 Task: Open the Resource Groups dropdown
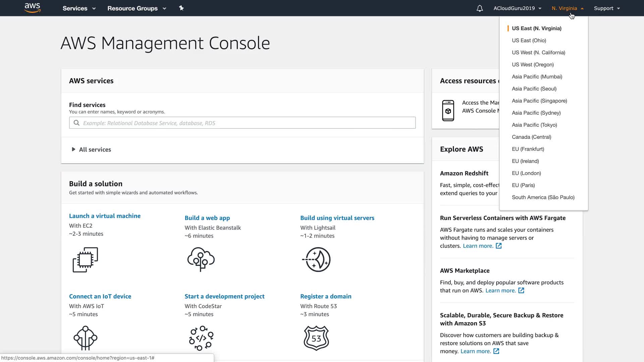tap(137, 8)
